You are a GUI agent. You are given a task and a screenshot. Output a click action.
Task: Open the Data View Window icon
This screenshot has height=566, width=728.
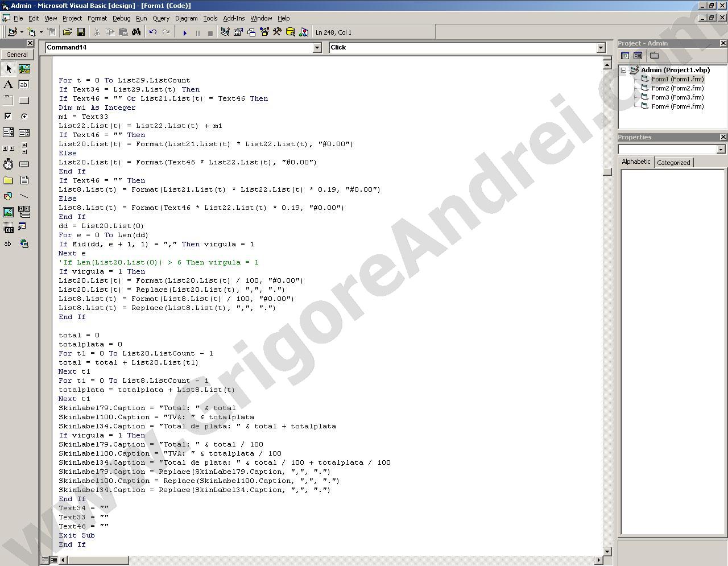(290, 32)
